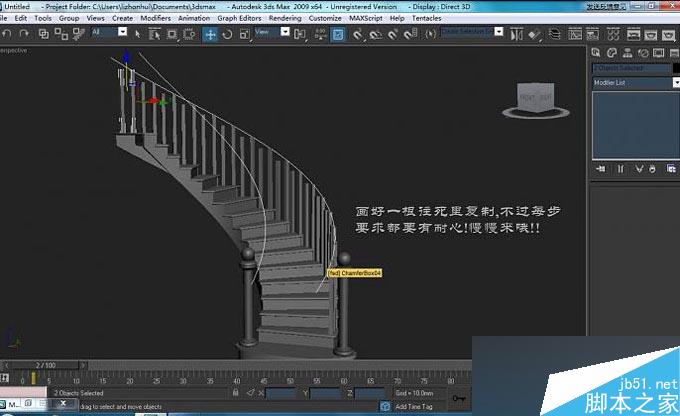Open the named selection sets dropdown arrow

coord(499,32)
